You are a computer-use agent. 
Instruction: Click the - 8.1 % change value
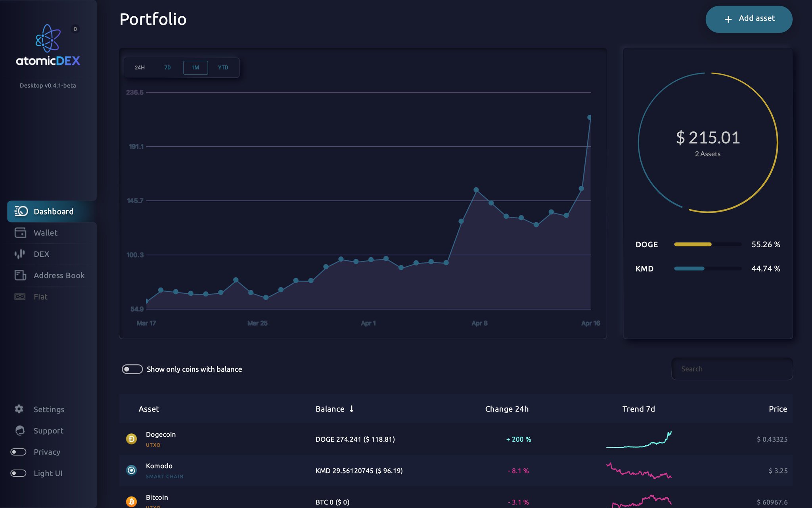tap(519, 471)
